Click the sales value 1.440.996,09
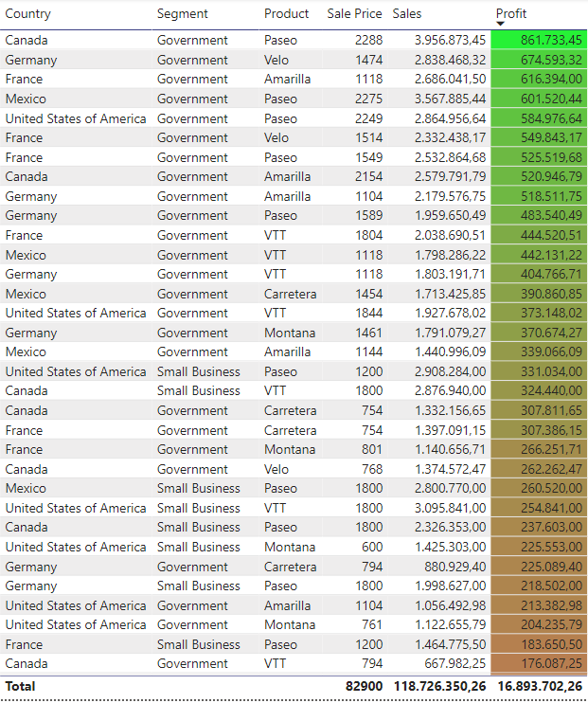The height and width of the screenshot is (703, 588). coord(450,351)
